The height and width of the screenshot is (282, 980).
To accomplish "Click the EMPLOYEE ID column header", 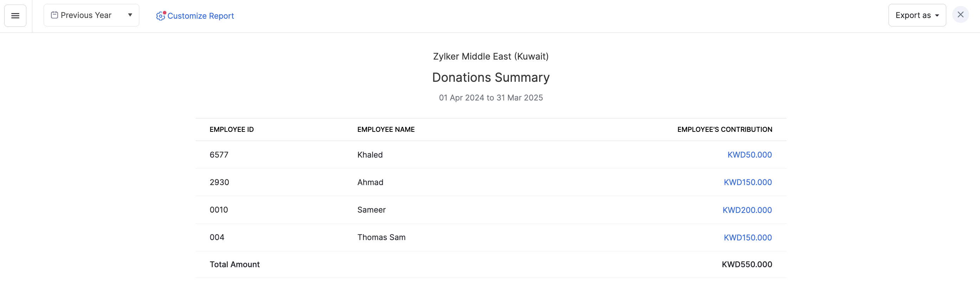I will pyautogui.click(x=232, y=129).
